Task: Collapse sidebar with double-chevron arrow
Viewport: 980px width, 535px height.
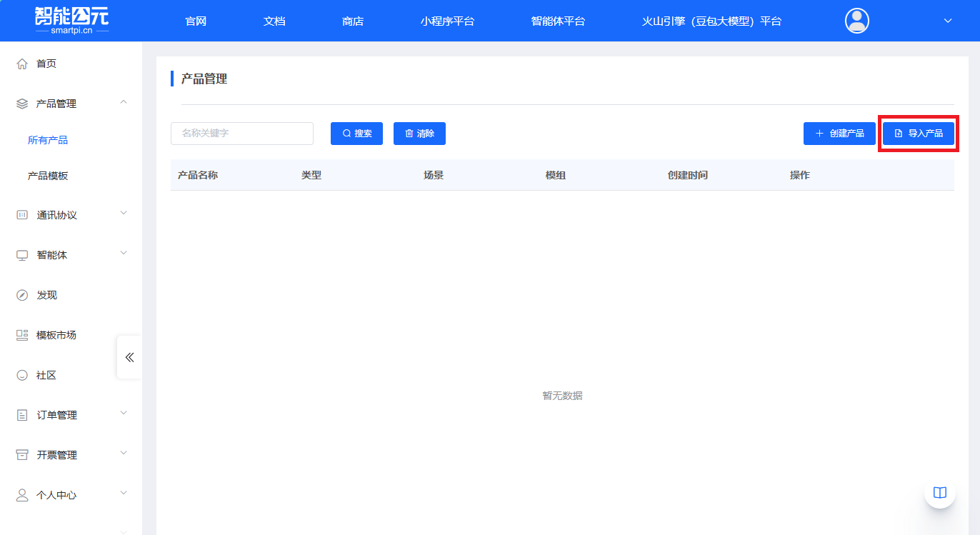Action: 129,357
